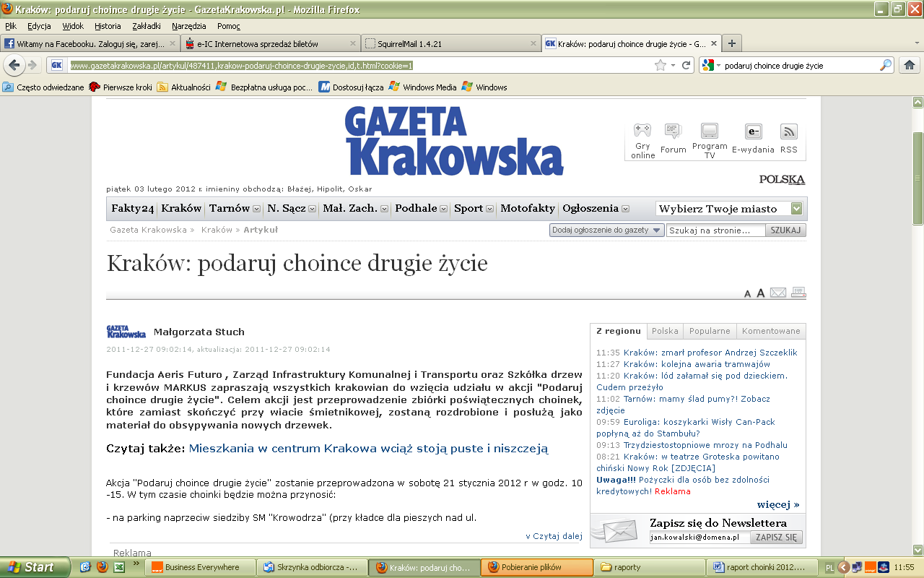Open Pierwsze kroki bookmark
Viewport: 924px width, 578px height.
121,87
